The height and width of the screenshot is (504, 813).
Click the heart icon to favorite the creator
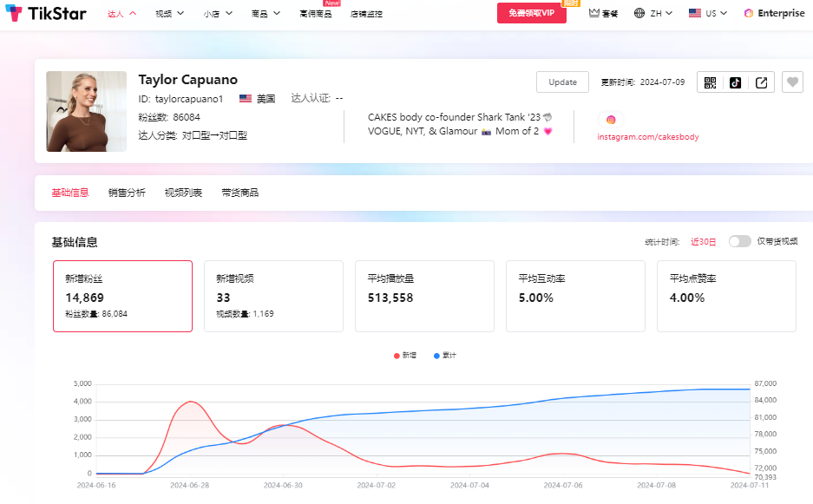click(x=791, y=82)
